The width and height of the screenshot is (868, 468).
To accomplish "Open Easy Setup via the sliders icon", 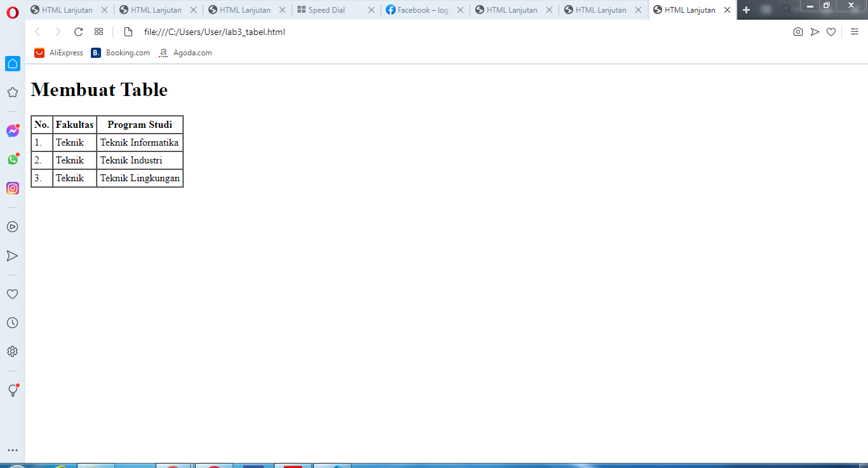I will (855, 31).
